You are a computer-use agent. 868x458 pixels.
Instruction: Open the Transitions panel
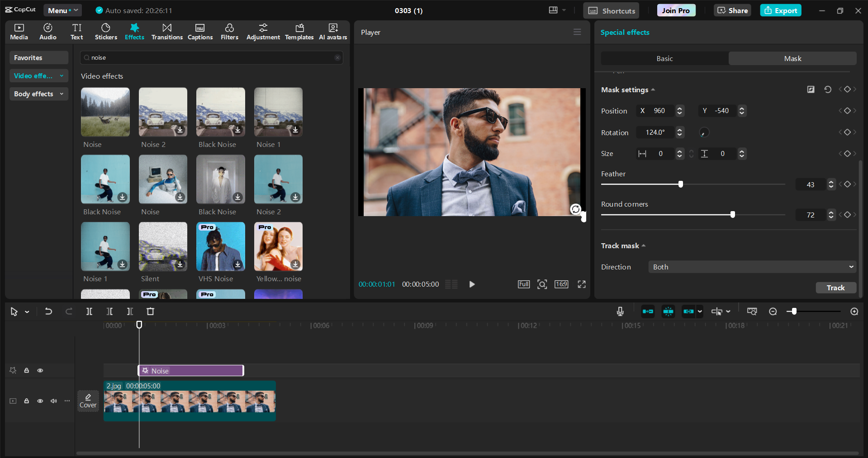[x=166, y=31]
